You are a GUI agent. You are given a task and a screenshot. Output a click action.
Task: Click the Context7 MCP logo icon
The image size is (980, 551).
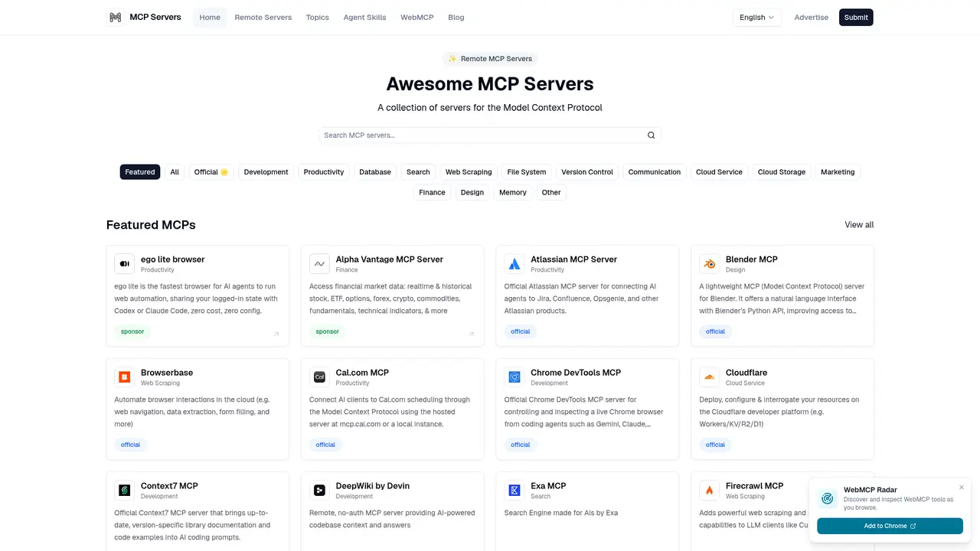click(124, 491)
